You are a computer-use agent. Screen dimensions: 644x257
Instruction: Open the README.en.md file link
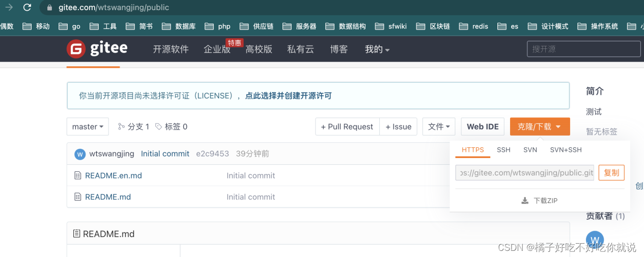pos(114,175)
